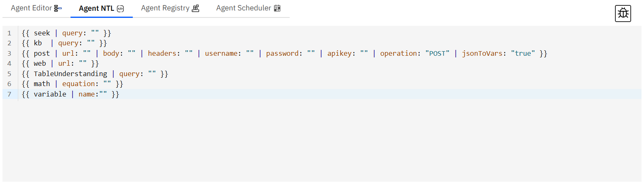Screen dimensions: 644x183
Task: Switch to the Agent Registry tab
Action: [x=170, y=8]
